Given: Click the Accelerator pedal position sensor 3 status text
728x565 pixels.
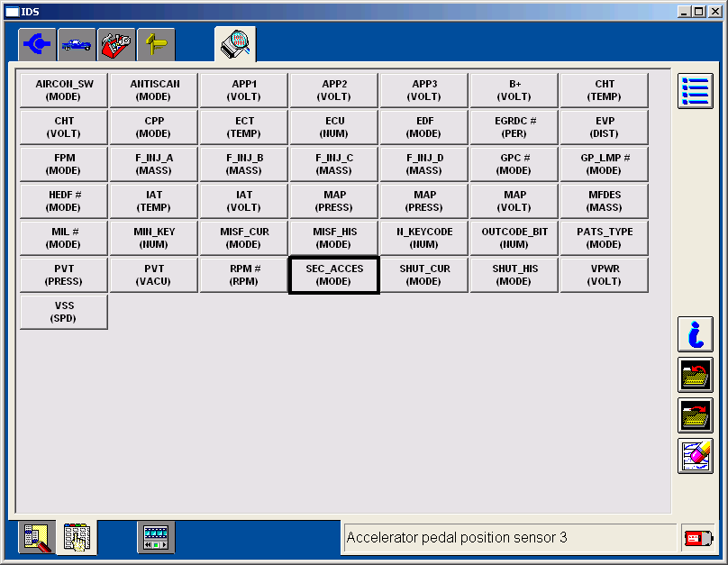Looking at the screenshot, I should tap(457, 538).
